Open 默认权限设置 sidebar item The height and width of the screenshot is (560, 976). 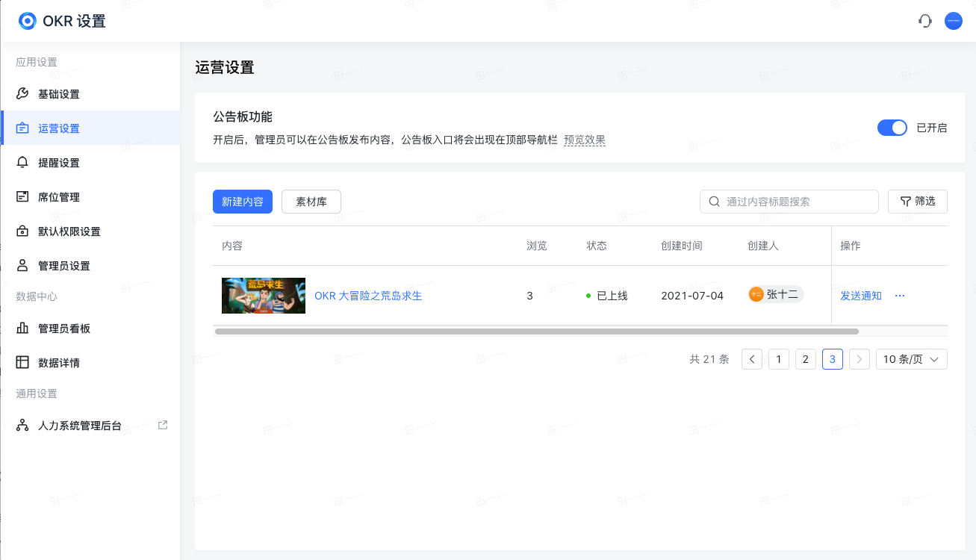(x=90, y=231)
